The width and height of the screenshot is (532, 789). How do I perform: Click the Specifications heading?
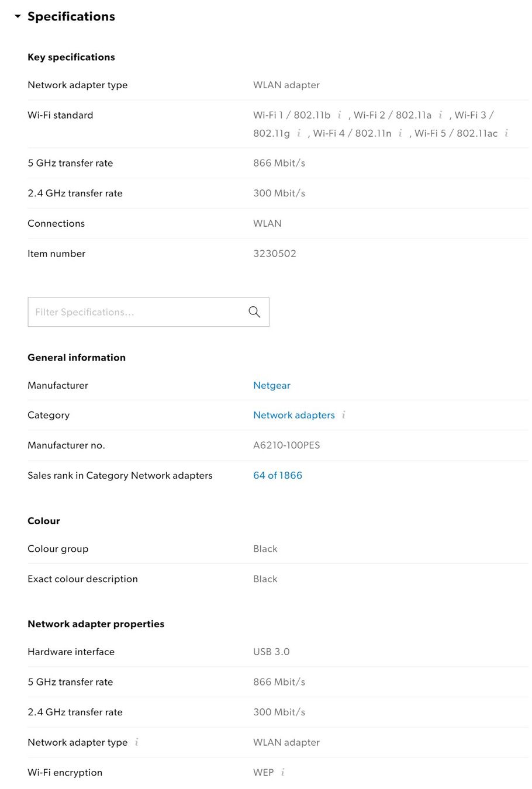[x=71, y=16]
